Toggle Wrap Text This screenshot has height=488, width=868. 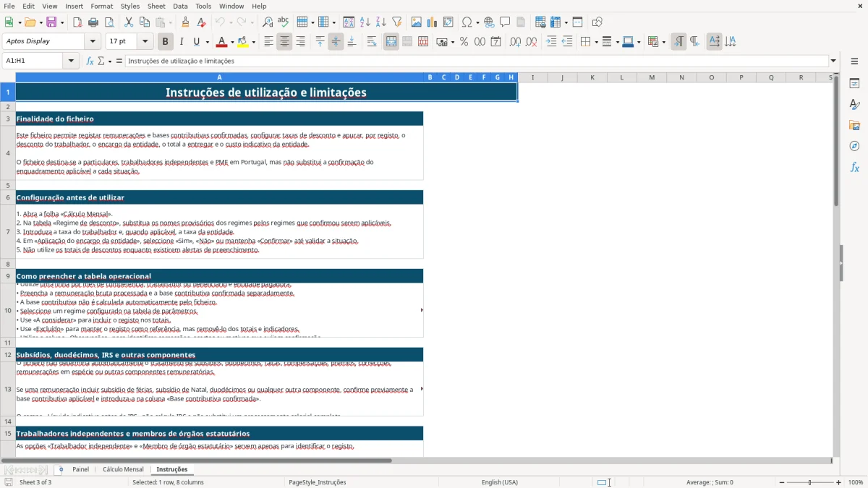[373, 42]
